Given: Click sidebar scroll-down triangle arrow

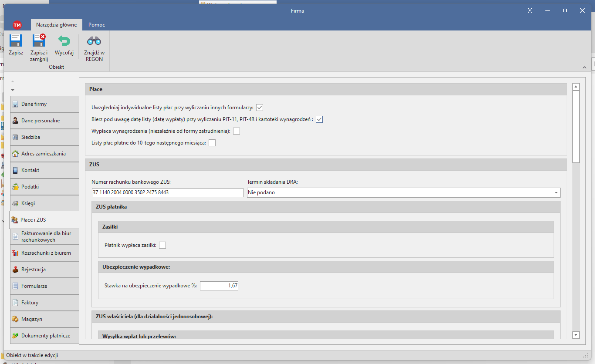Looking at the screenshot, I should click(13, 90).
